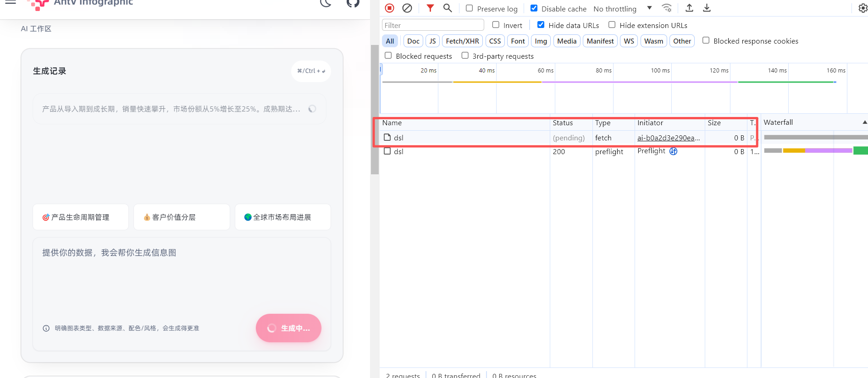Filter by Font type
Viewport: 868px width, 378px height.
point(518,41)
